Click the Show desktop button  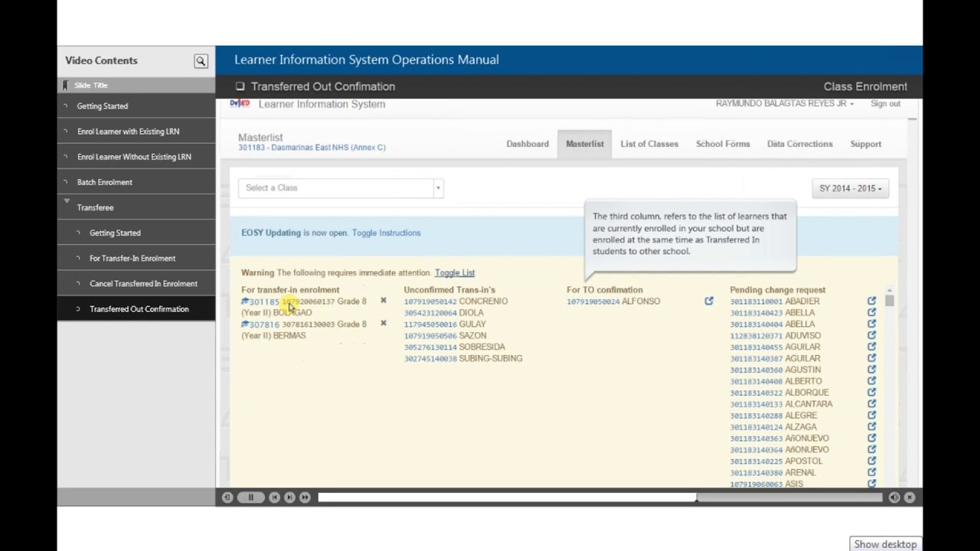pos(885,544)
